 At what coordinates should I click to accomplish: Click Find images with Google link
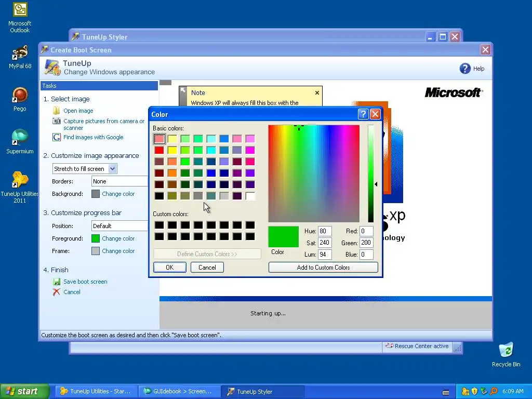(x=94, y=137)
